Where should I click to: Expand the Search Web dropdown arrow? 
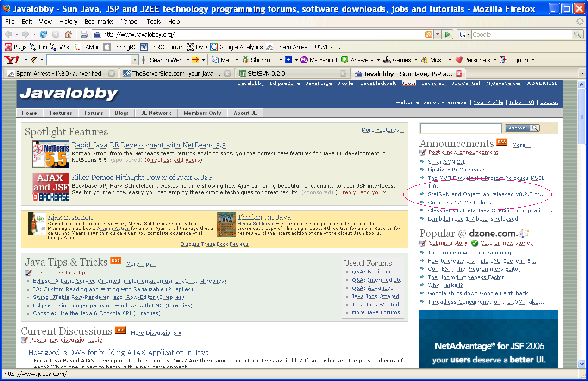(x=188, y=60)
